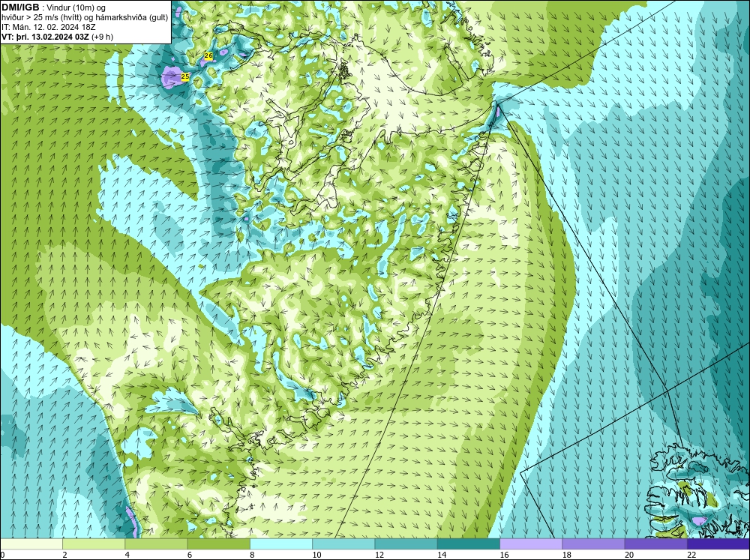Pick the 12–14 m/s color band
The height and width of the screenshot is (560, 750).
[406, 544]
